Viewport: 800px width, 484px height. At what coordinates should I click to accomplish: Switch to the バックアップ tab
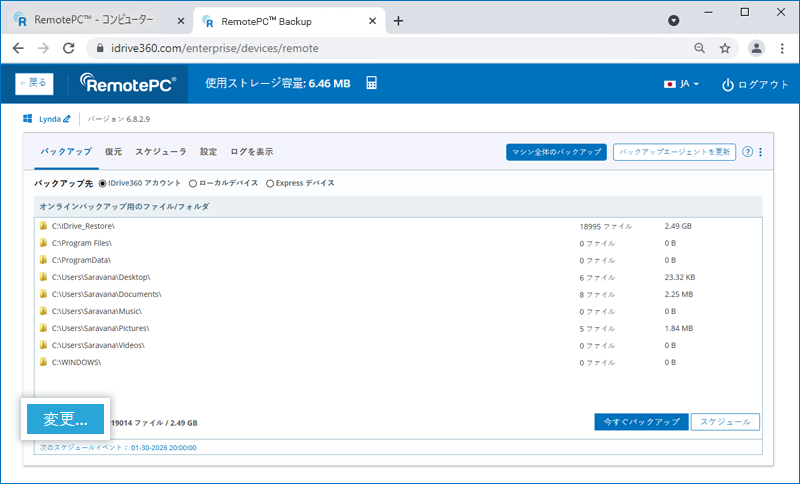(66, 151)
